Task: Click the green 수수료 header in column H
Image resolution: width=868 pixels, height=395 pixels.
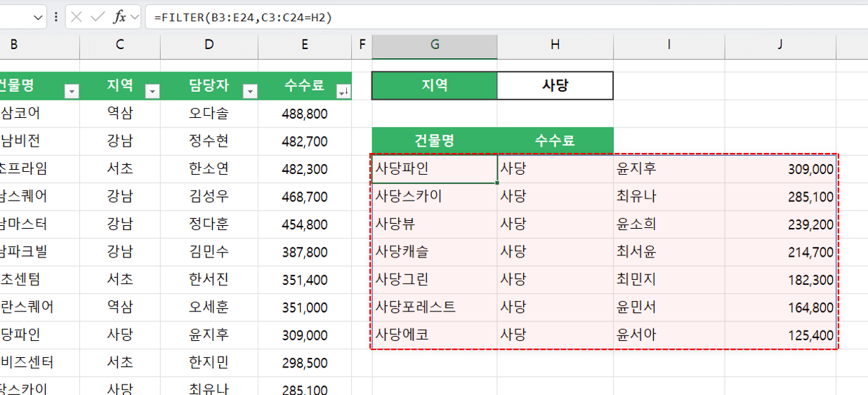Action: [555, 140]
